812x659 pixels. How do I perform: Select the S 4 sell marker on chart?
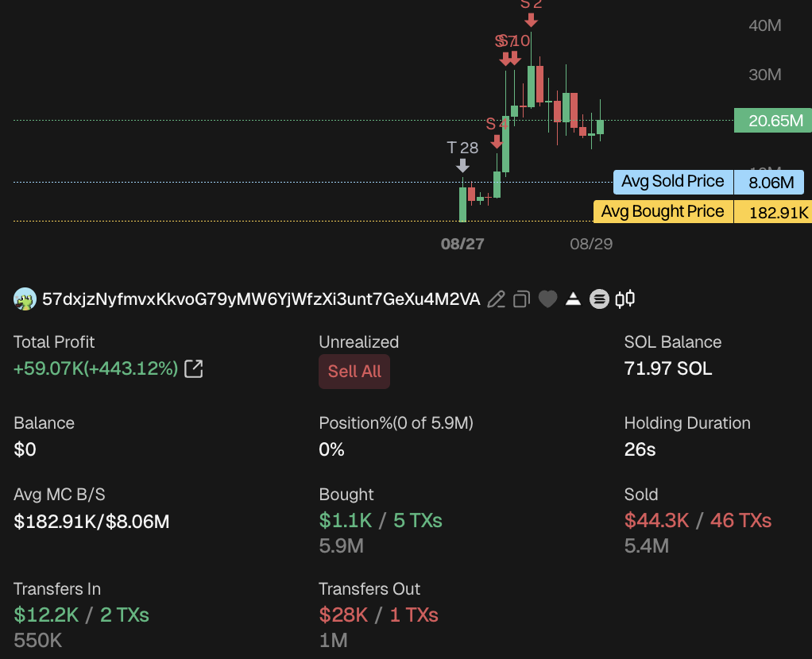[497, 132]
